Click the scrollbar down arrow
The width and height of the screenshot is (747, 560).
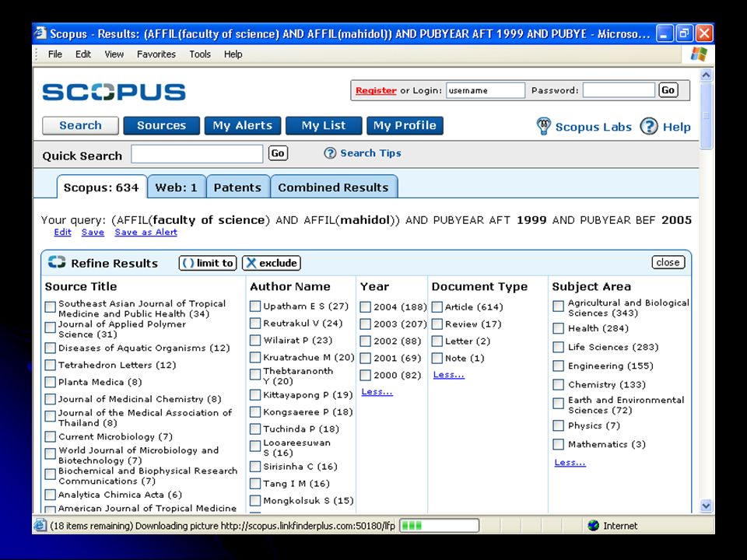tap(706, 506)
